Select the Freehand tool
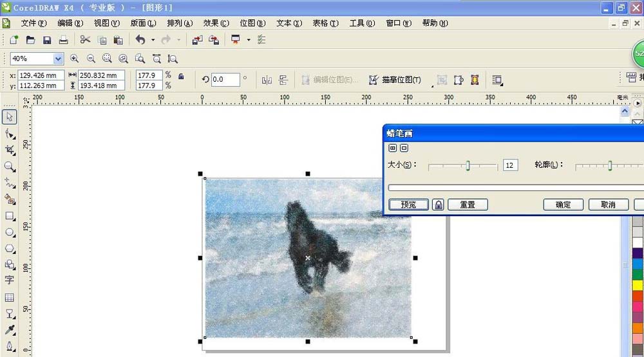 (x=10, y=183)
